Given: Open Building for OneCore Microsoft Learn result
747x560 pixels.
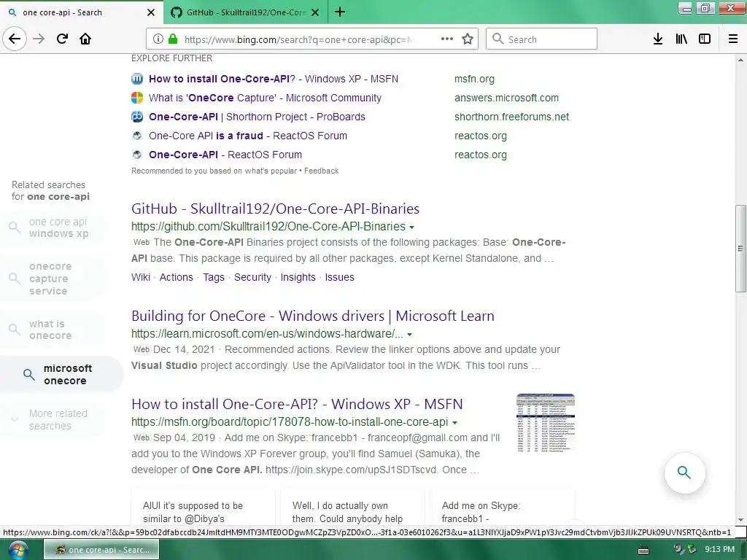Looking at the screenshot, I should [x=313, y=316].
